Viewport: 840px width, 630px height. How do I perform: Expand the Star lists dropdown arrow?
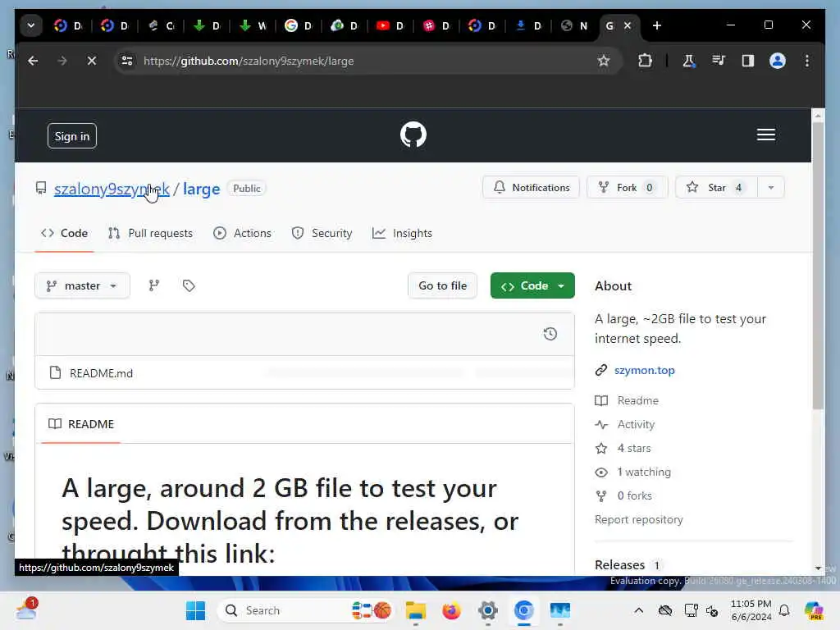771,188
